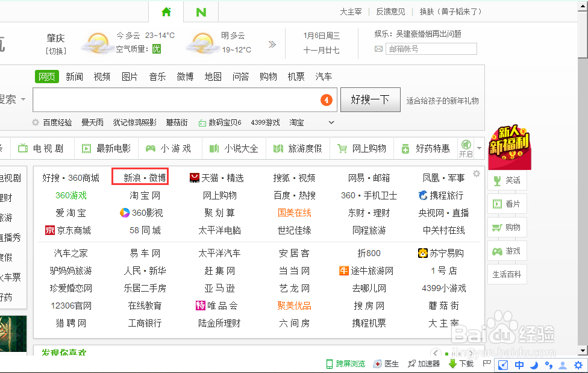Open search engine dropdown arrow
Screen dimensions: 588x373
pos(23,99)
